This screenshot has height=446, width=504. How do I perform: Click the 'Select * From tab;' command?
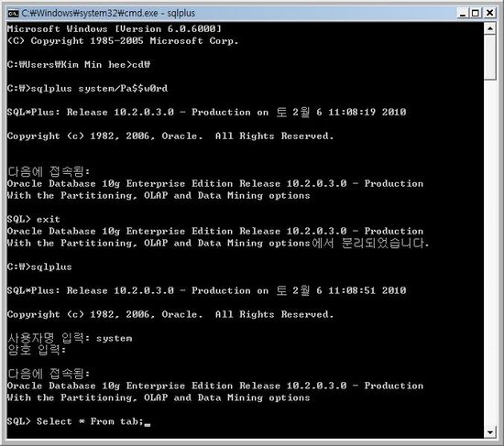90,421
